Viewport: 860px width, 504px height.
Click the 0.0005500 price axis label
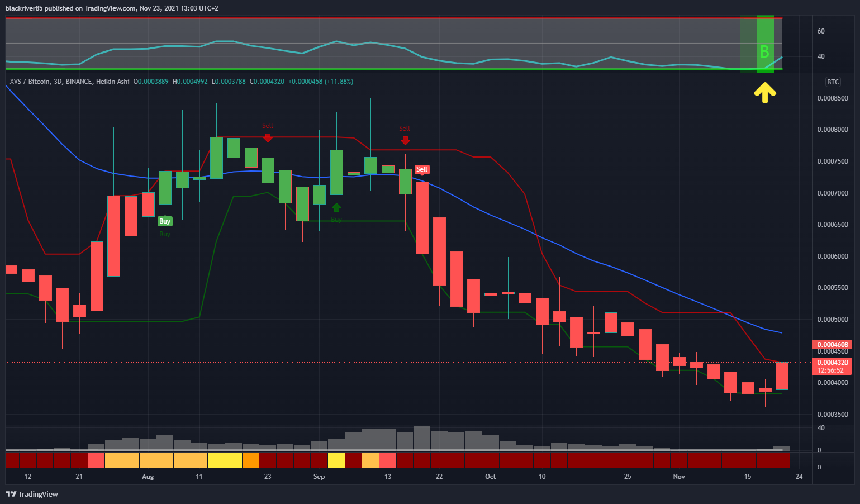tap(832, 288)
